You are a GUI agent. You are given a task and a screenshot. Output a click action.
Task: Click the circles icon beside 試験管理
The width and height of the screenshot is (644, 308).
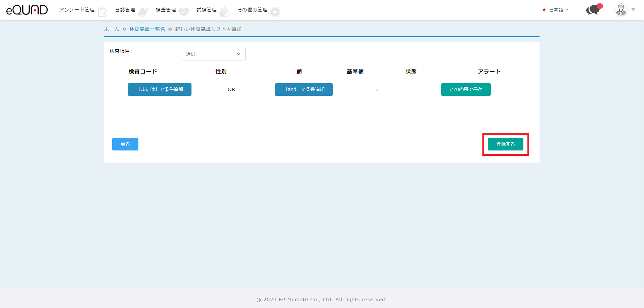(x=224, y=12)
